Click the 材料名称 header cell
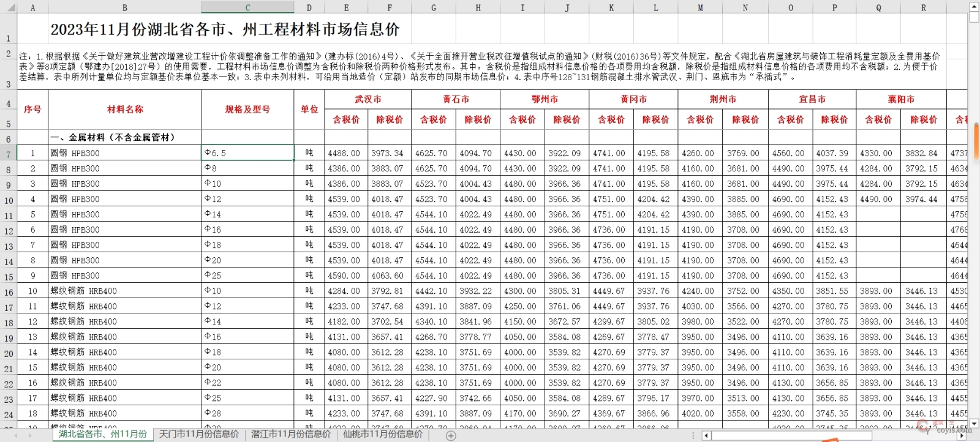Viewport: 980px width, 442px height. [x=125, y=110]
